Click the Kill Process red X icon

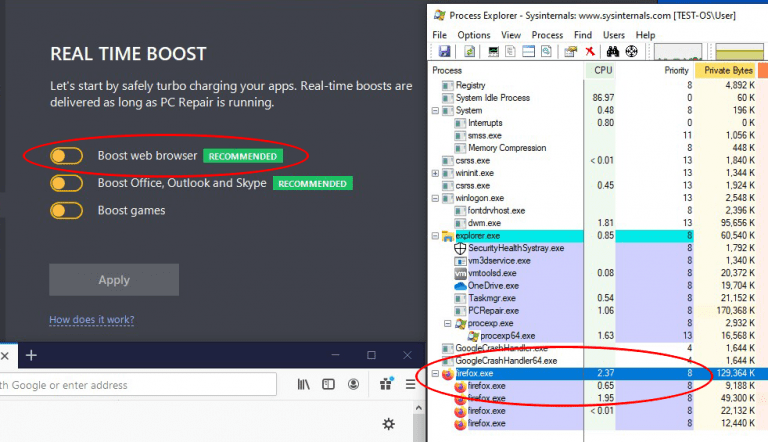[x=590, y=51]
